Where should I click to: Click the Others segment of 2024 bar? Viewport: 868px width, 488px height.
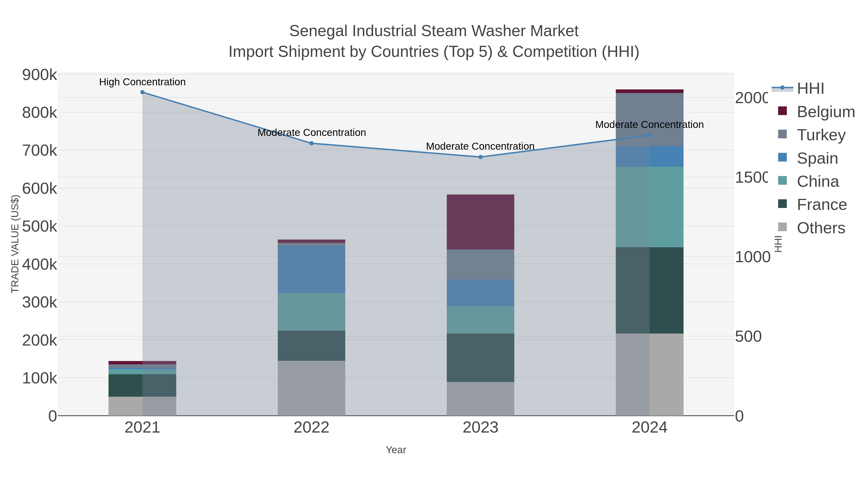tap(650, 375)
